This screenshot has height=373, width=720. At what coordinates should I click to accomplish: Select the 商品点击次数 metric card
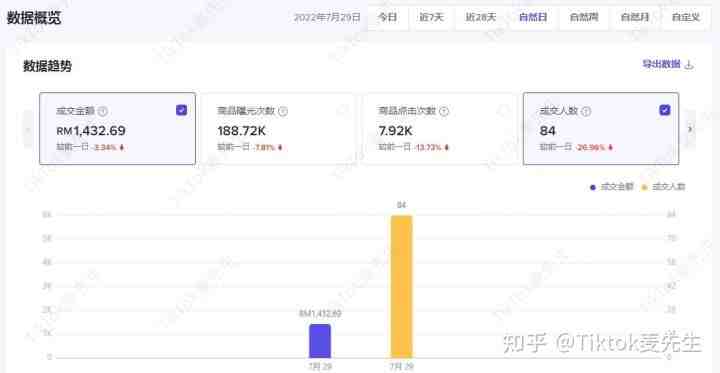[439, 129]
